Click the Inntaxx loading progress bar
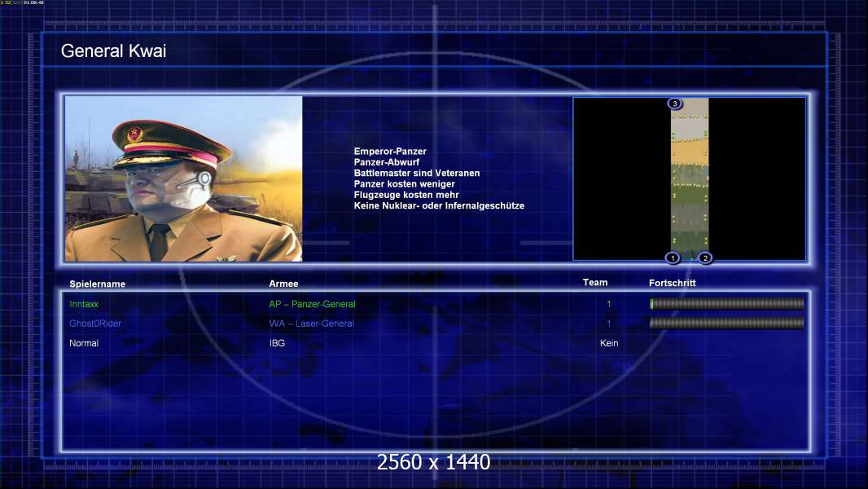The width and height of the screenshot is (868, 489). pyautogui.click(x=726, y=303)
